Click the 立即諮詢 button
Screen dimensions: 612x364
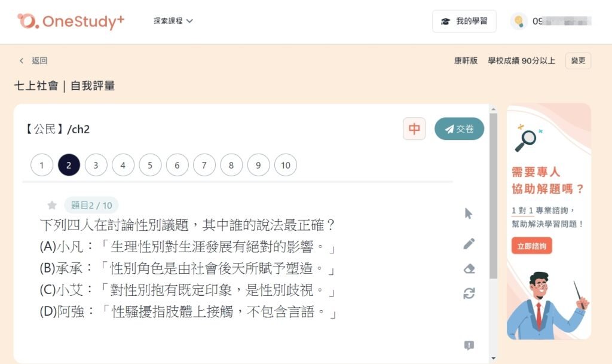531,246
